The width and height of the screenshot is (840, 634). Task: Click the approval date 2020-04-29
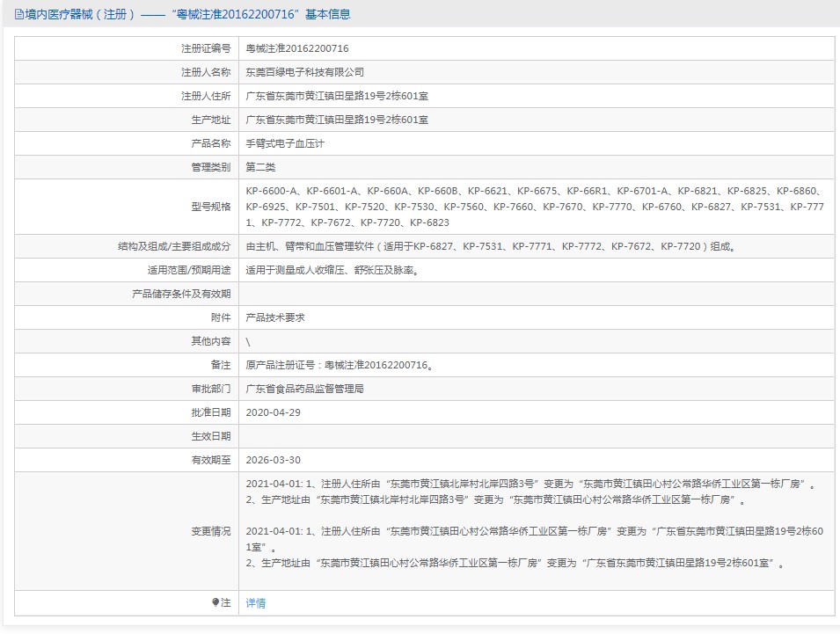pos(274,412)
